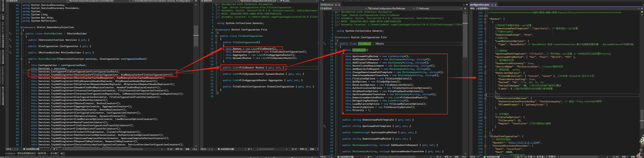
Task: Click the inheritance margin icon beside UpstreamPathTemplate at line 37
Action: (x=324, y=126)
